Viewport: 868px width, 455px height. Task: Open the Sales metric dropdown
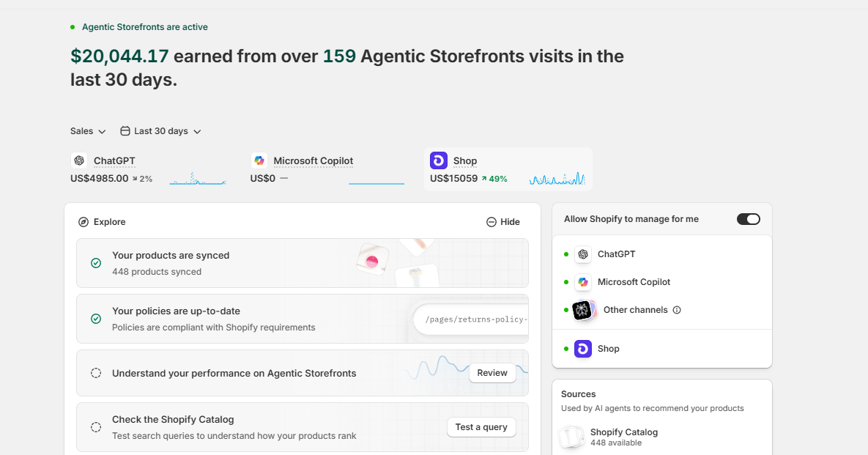88,131
